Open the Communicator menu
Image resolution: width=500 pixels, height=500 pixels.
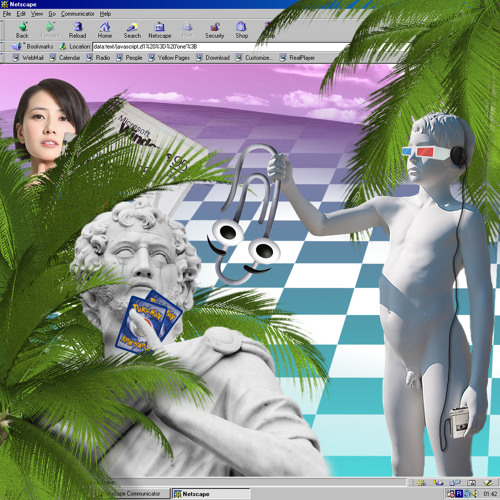pos(77,14)
